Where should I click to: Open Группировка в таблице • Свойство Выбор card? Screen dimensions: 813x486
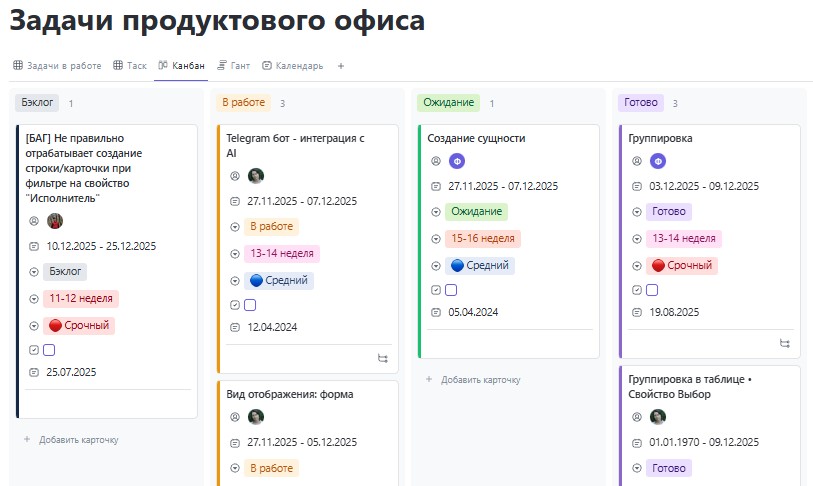690,386
